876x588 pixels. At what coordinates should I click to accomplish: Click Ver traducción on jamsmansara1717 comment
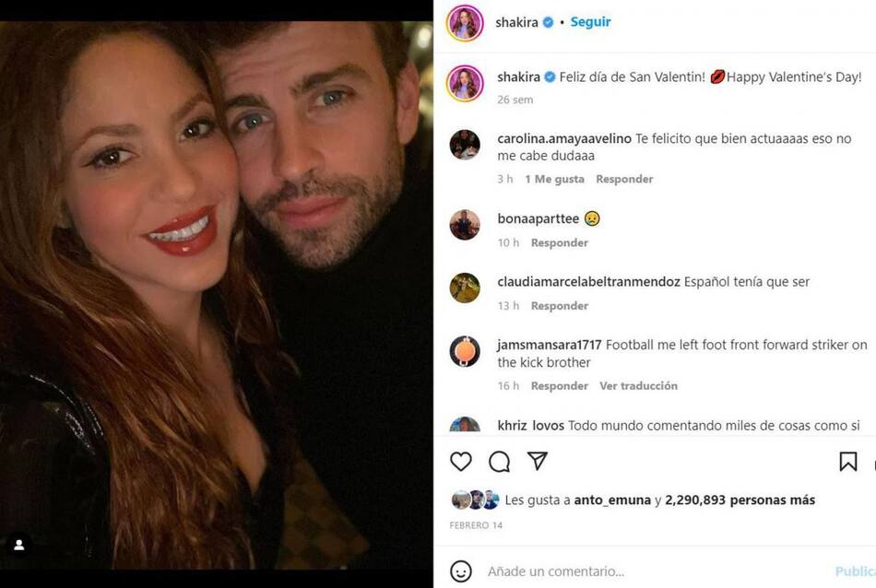pos(638,386)
